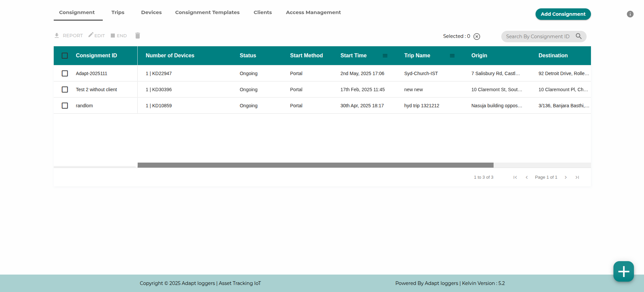
Task: Click the Search By Consignment ID field
Action: tap(538, 37)
